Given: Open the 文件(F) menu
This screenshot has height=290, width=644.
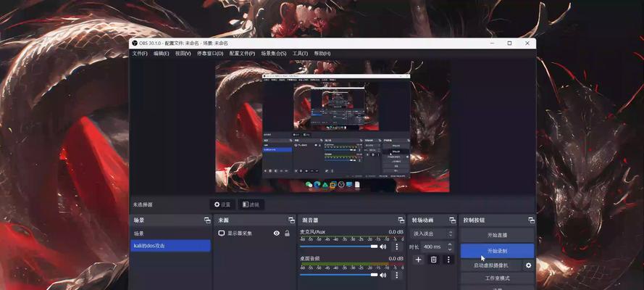Looking at the screenshot, I should [140, 54].
